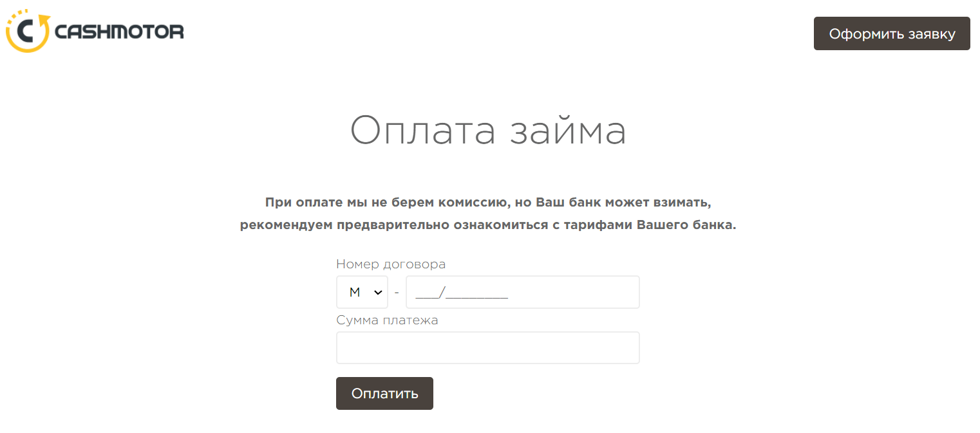Click the Сумма платежа label
The width and height of the screenshot is (980, 433).
point(387,320)
